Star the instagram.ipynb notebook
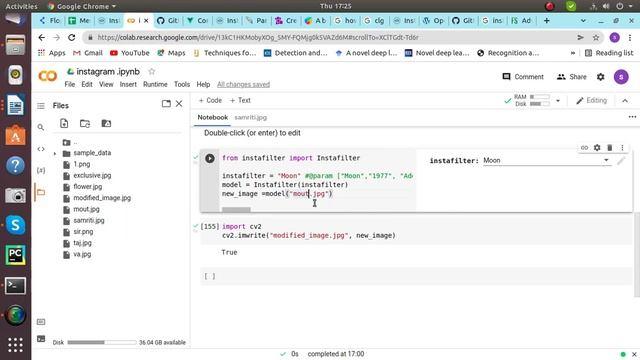The width and height of the screenshot is (640, 360). [152, 71]
